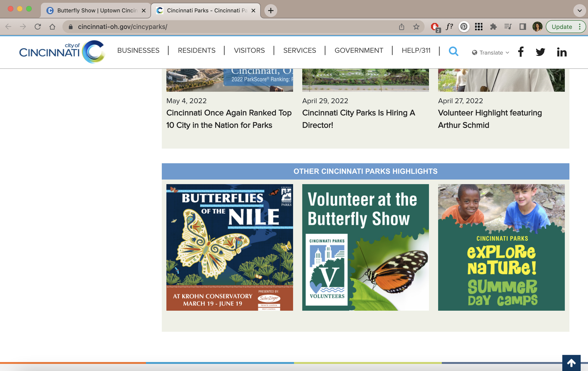Open the media control playlist icon
The image size is (588, 371).
point(508,27)
